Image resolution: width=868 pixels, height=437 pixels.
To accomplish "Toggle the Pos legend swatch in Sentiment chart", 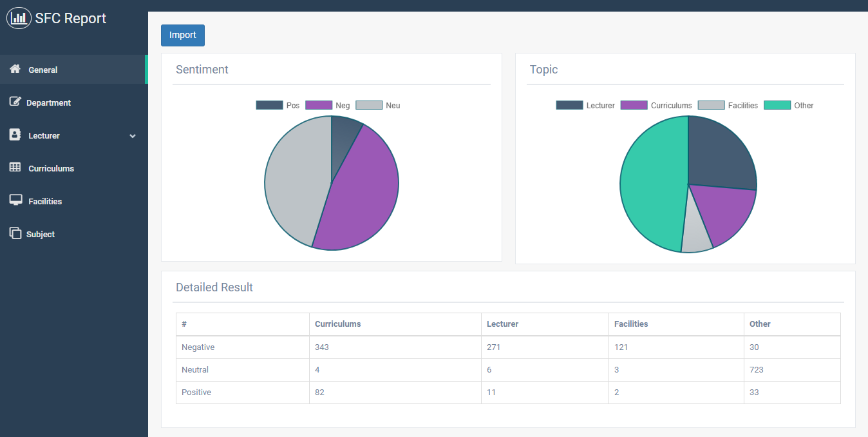I will (269, 105).
